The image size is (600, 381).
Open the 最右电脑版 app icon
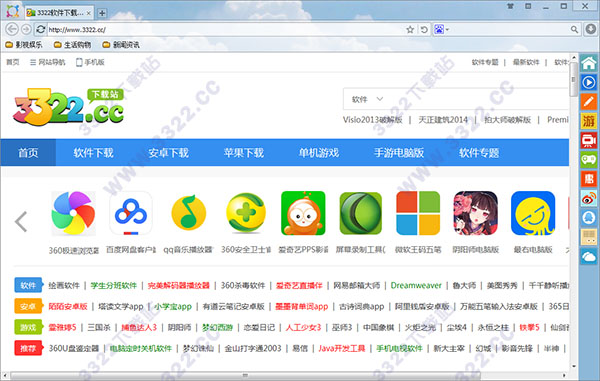[x=533, y=213]
